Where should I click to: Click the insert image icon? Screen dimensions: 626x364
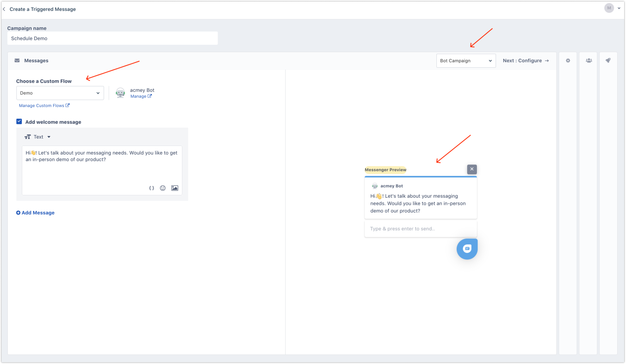175,188
